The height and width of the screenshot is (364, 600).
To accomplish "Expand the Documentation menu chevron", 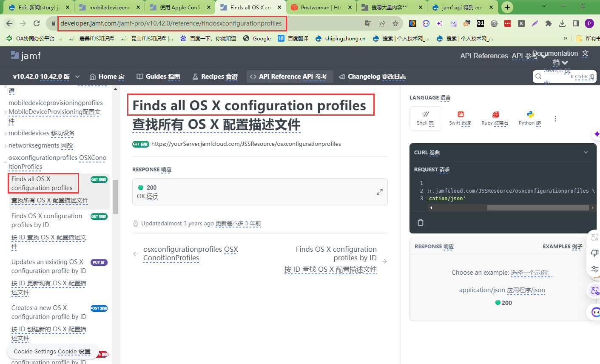I will (565, 63).
